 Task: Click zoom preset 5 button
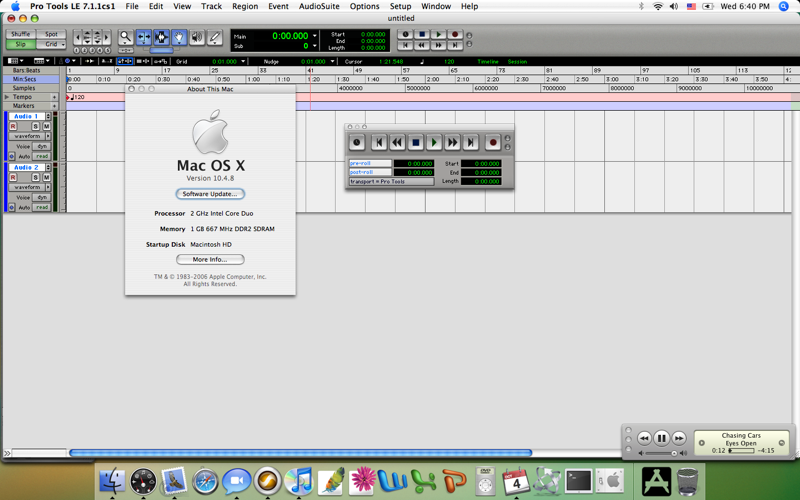click(x=107, y=50)
